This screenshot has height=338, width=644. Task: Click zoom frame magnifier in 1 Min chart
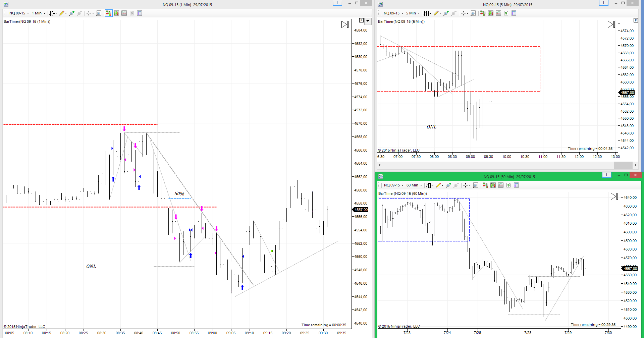(x=99, y=13)
